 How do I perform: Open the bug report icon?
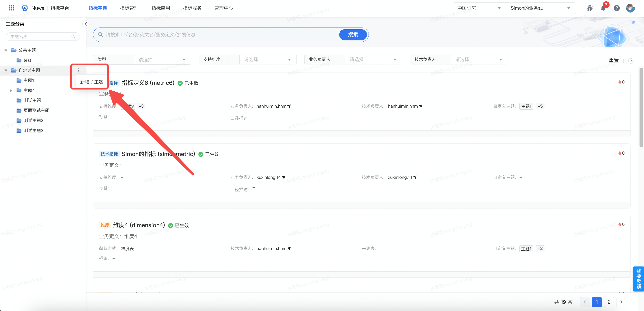pyautogui.click(x=590, y=8)
